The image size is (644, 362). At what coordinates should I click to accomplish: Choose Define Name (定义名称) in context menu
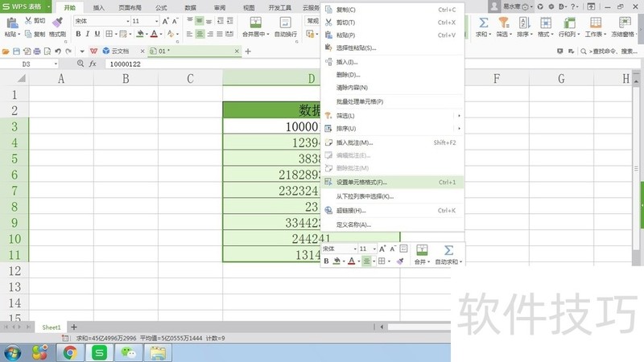(392, 224)
